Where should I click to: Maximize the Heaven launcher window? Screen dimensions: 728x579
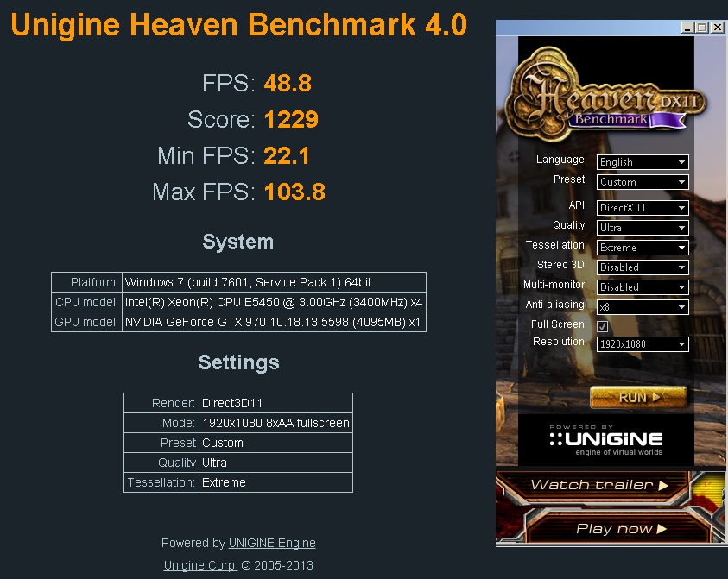coord(702,28)
